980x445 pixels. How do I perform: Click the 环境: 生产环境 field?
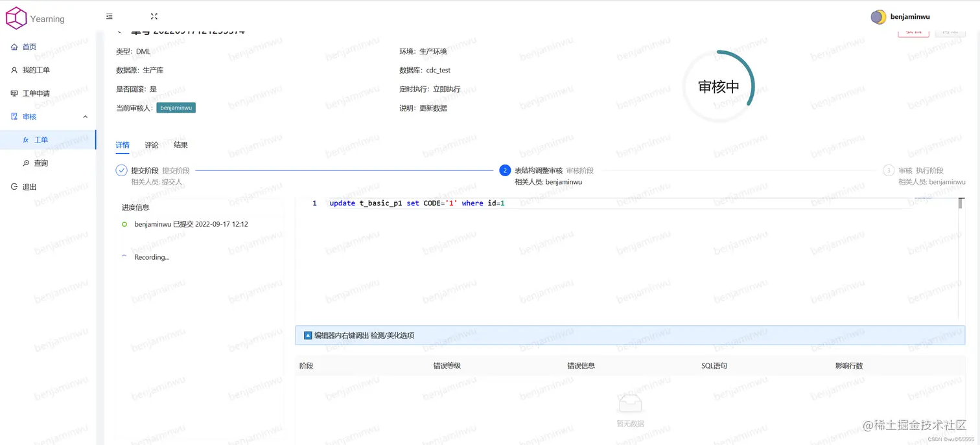(423, 51)
